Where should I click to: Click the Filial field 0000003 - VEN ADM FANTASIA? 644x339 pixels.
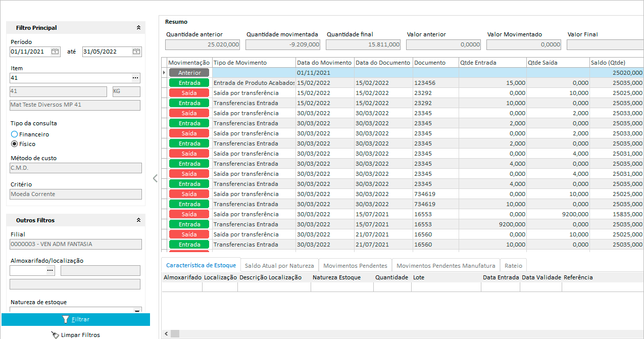coord(76,244)
